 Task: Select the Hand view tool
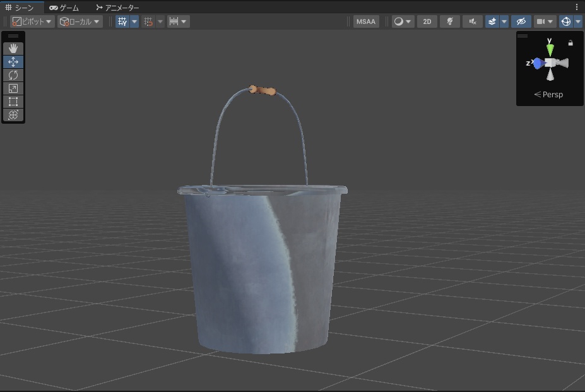[x=13, y=49]
